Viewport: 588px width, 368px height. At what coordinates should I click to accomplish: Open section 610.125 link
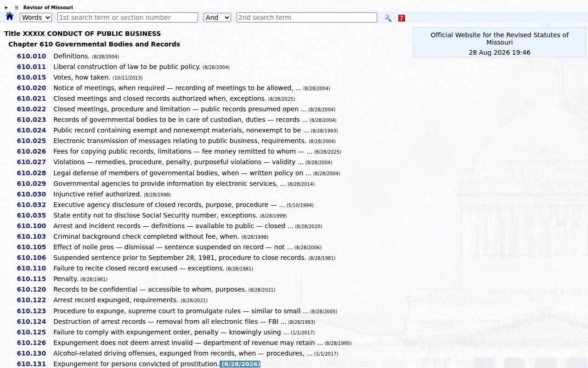(x=32, y=332)
